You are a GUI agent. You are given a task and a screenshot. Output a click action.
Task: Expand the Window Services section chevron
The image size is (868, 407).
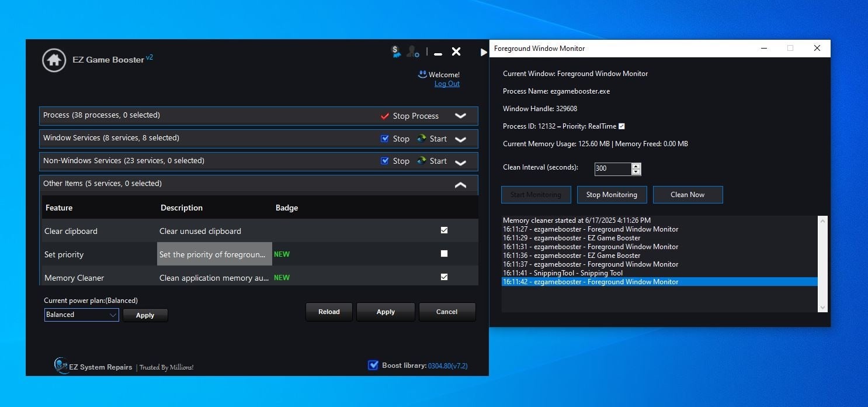click(x=460, y=139)
